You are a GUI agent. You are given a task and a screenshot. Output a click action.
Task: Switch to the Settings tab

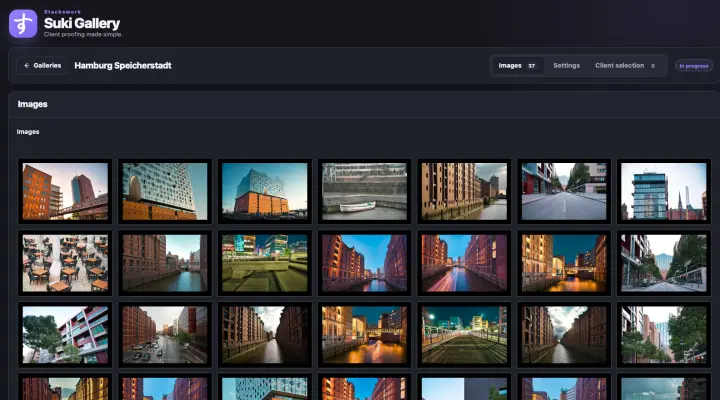pyautogui.click(x=566, y=66)
